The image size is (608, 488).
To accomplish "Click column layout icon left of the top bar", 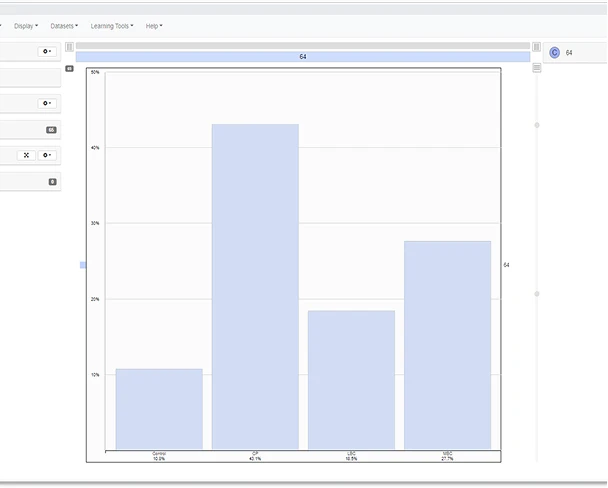I will [x=69, y=47].
